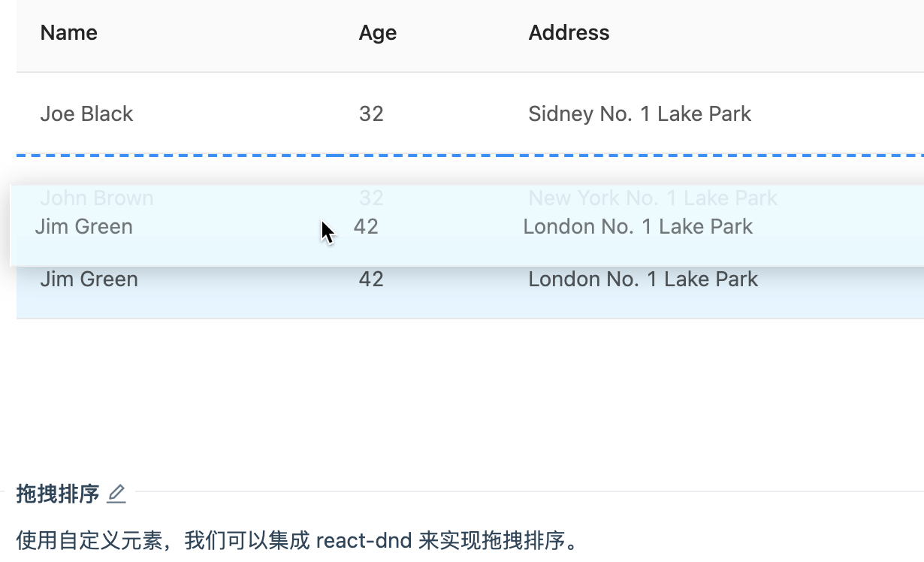Click the London address in the bottom table row
This screenshot has height=562, width=924.
643,279
